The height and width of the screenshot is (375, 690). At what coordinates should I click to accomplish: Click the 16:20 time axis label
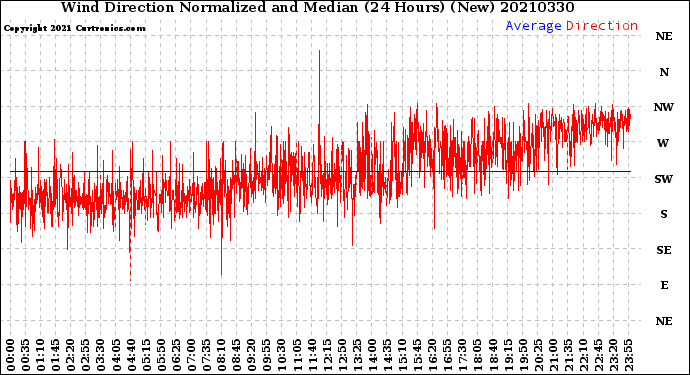pyautogui.click(x=432, y=355)
